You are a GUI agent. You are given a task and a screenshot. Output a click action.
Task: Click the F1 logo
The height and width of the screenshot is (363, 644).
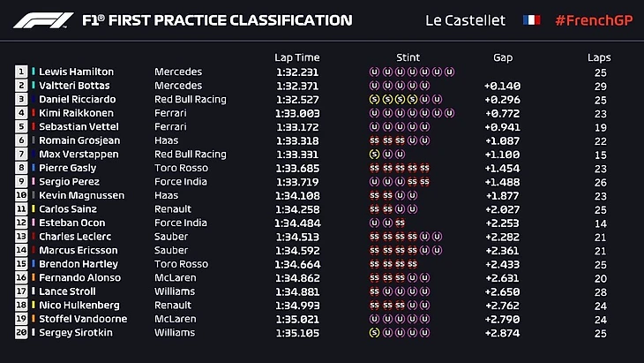coord(45,20)
